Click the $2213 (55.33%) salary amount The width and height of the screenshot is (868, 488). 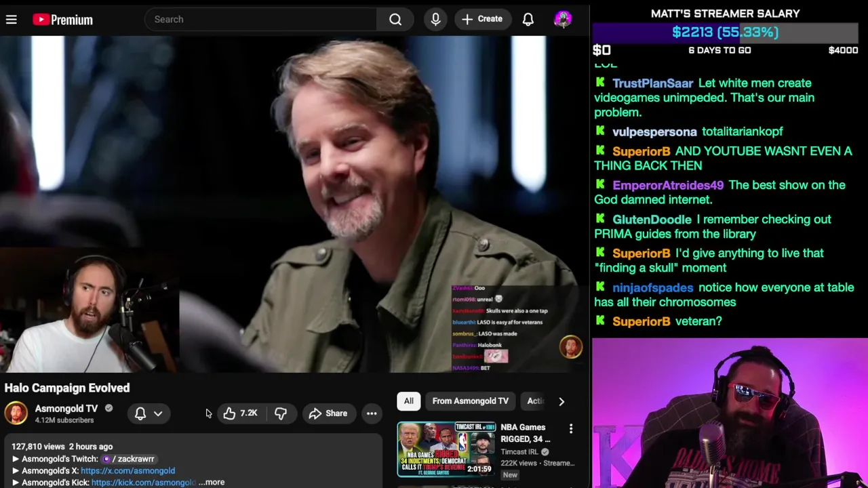pyautogui.click(x=725, y=32)
